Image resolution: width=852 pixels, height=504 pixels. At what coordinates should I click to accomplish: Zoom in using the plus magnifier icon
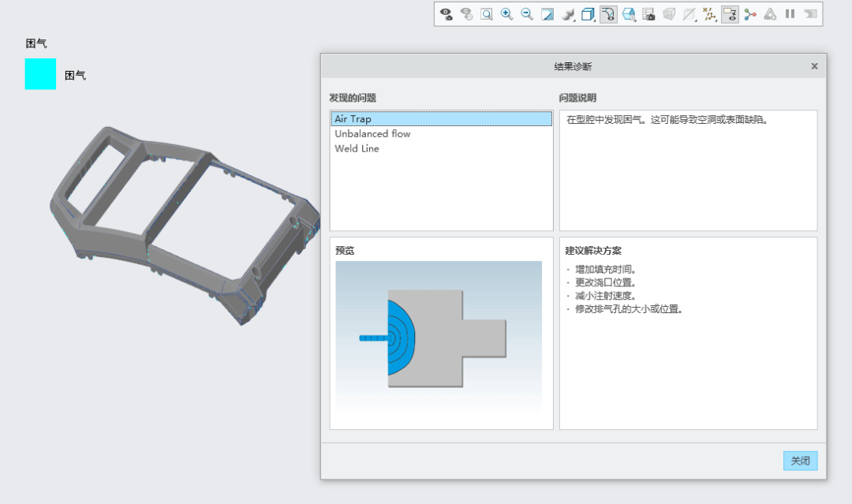pos(507,14)
